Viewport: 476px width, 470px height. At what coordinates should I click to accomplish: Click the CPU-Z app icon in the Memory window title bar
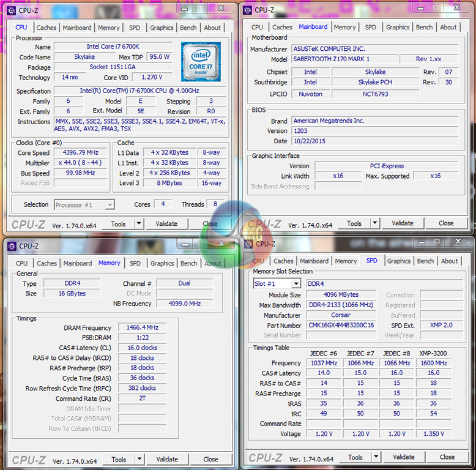pyautogui.click(x=12, y=246)
